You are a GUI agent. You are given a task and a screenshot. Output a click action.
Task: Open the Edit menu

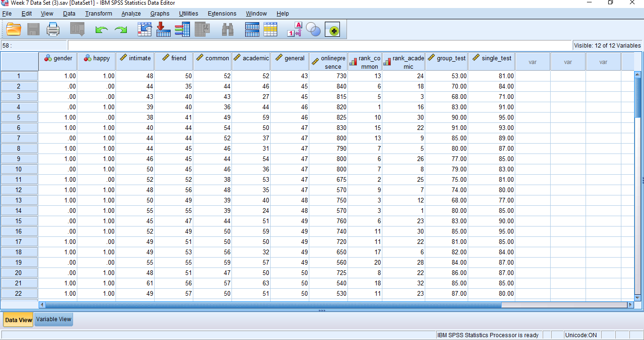[26, 14]
